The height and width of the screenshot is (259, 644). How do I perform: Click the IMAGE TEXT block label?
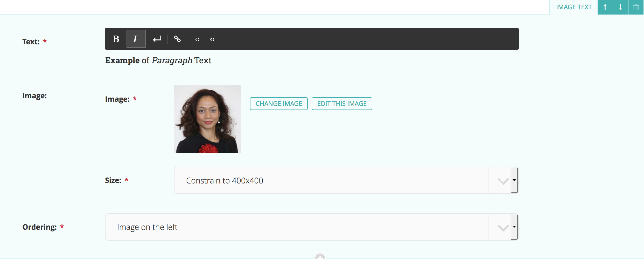click(574, 7)
